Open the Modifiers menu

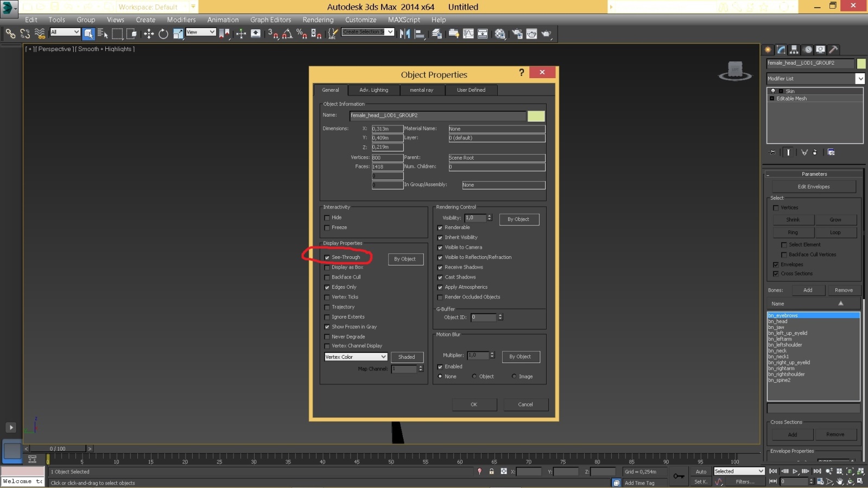click(x=181, y=20)
